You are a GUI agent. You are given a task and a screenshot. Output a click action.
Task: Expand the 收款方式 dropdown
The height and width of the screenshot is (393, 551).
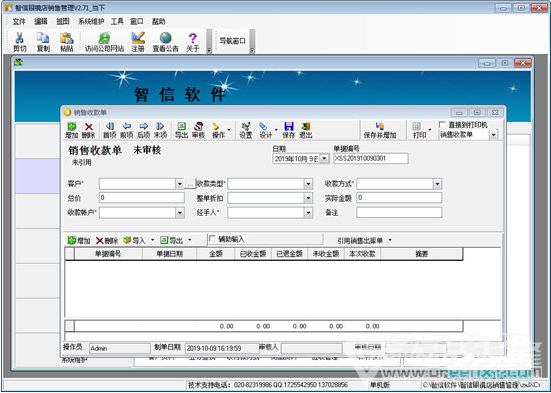(x=437, y=184)
